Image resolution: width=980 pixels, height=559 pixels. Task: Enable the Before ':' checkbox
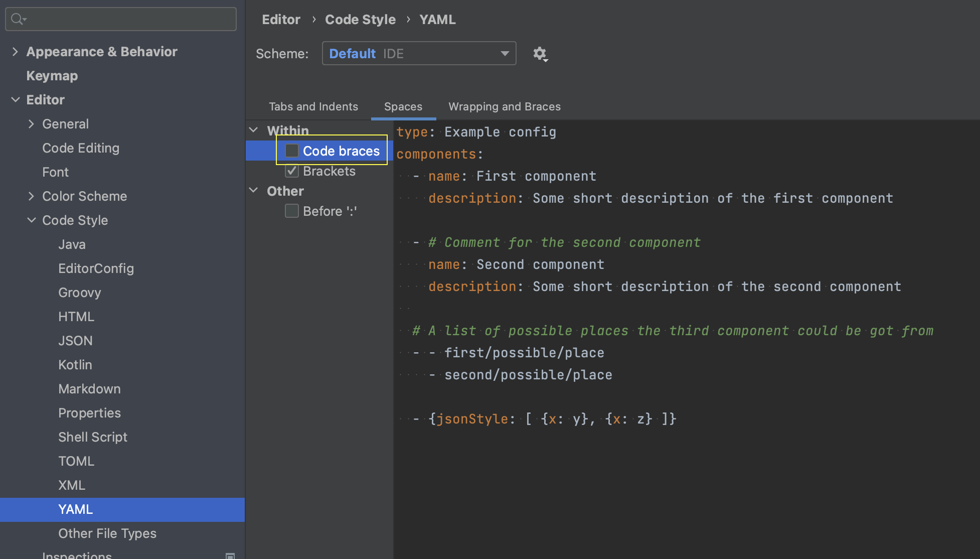point(291,211)
